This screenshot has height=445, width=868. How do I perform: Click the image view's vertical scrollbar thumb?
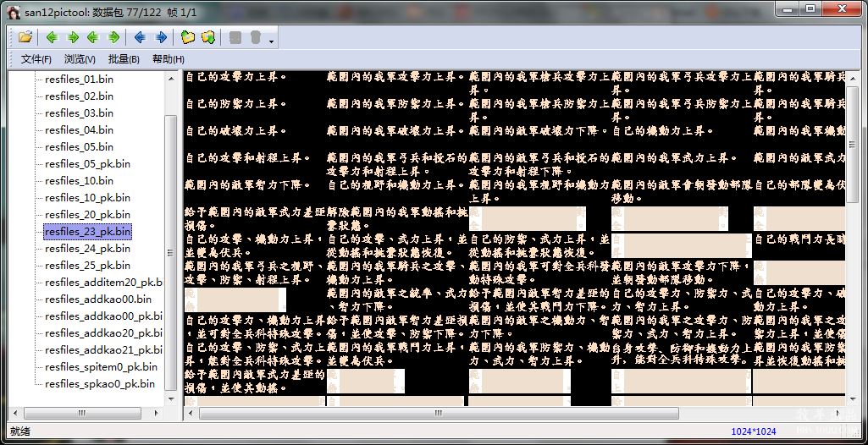[x=853, y=145]
